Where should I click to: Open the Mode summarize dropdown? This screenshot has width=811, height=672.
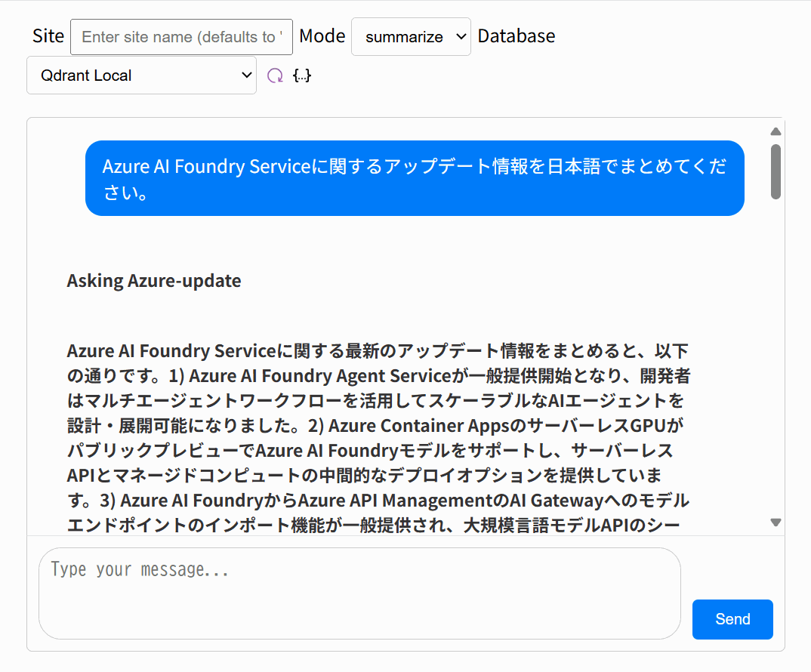[412, 37]
